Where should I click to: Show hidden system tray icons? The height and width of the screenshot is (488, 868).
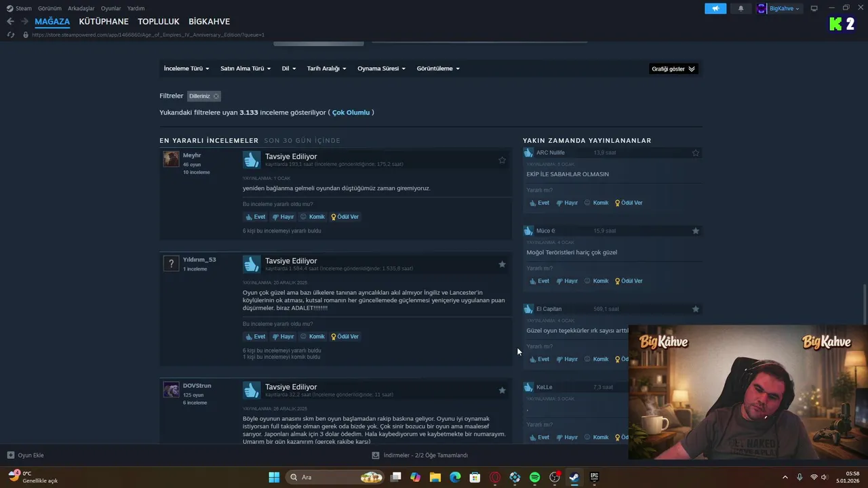pyautogui.click(x=785, y=477)
